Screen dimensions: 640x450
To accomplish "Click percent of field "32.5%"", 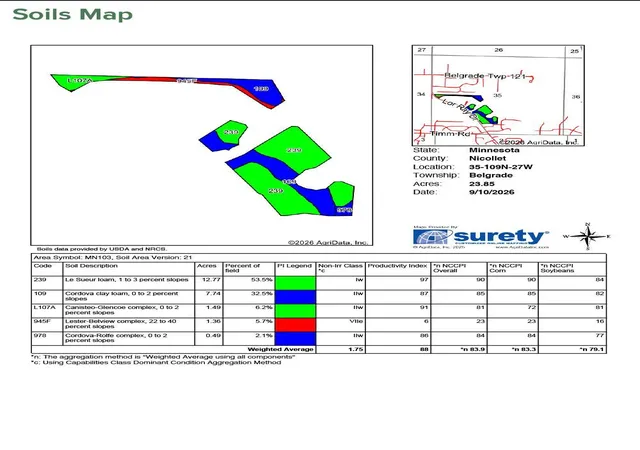I will pos(262,294).
